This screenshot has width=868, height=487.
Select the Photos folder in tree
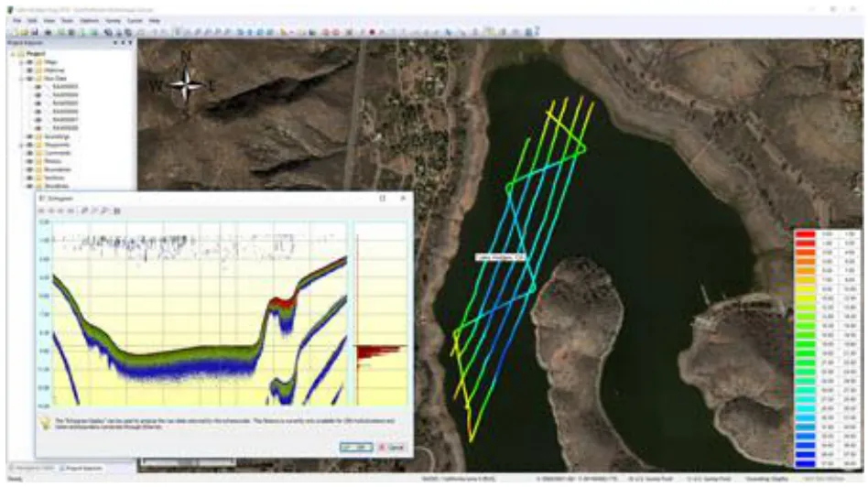[53, 161]
